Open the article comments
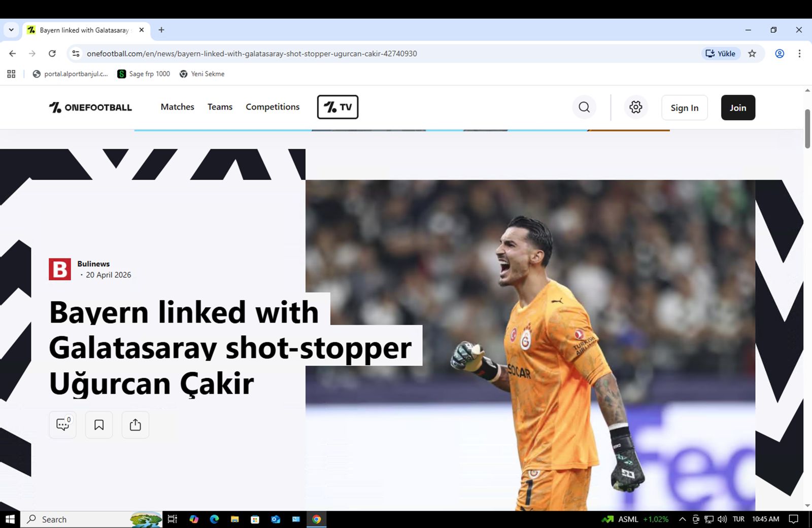The height and width of the screenshot is (528, 812). 62,425
